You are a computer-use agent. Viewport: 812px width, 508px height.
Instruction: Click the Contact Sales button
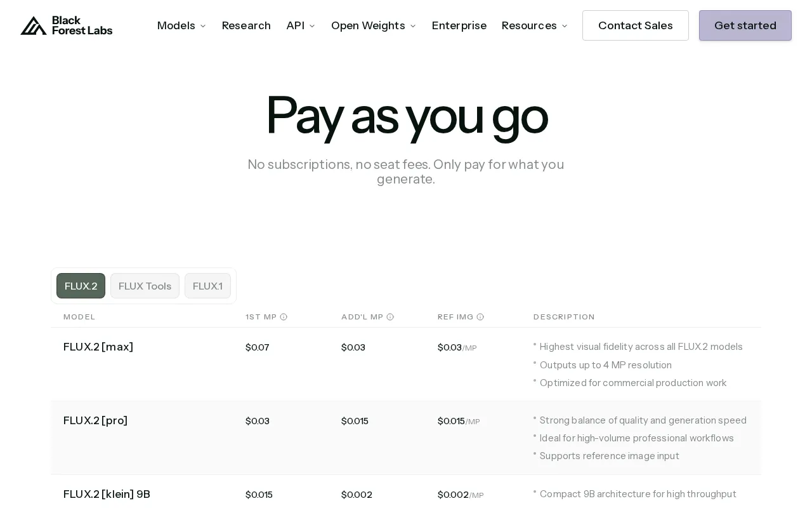(636, 25)
